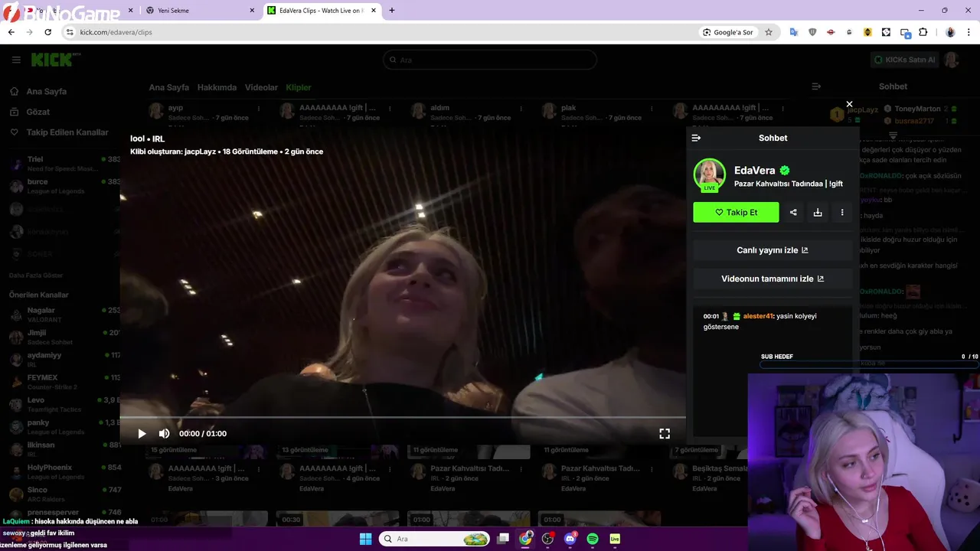Open Videonun tamamını izle link
Viewport: 980px width, 551px height.
[x=773, y=279]
